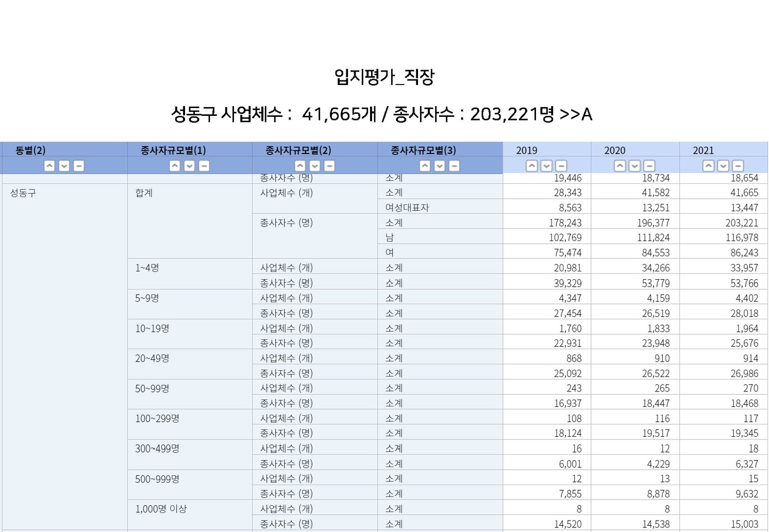Click the 28,343 value in 2019 column

point(567,193)
